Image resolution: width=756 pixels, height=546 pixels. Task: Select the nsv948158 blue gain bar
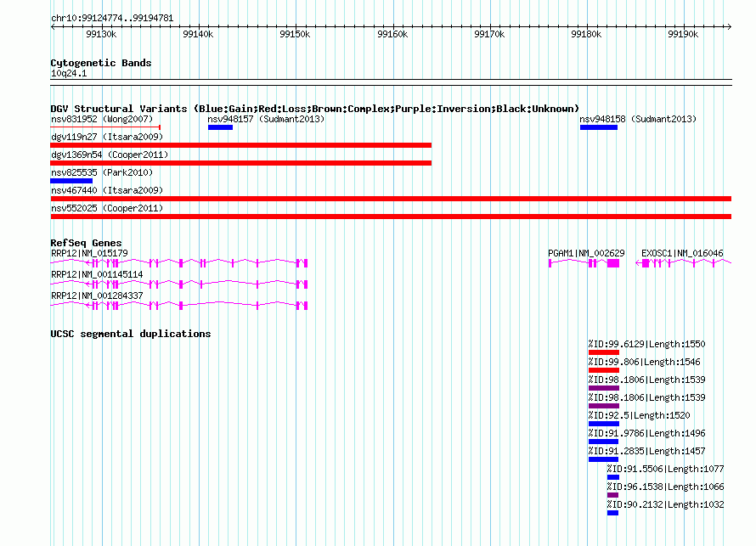(598, 127)
